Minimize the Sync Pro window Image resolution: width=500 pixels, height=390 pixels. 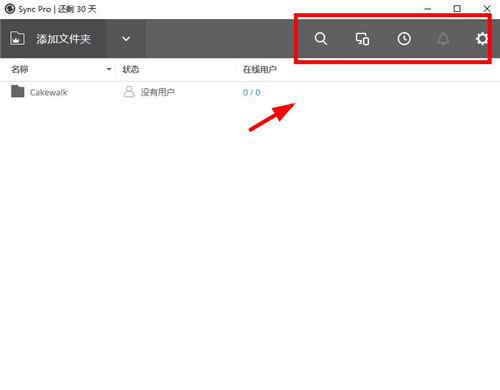tap(428, 9)
